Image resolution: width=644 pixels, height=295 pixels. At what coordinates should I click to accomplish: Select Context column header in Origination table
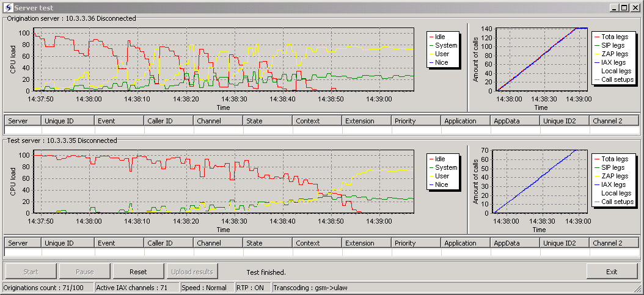pyautogui.click(x=318, y=121)
